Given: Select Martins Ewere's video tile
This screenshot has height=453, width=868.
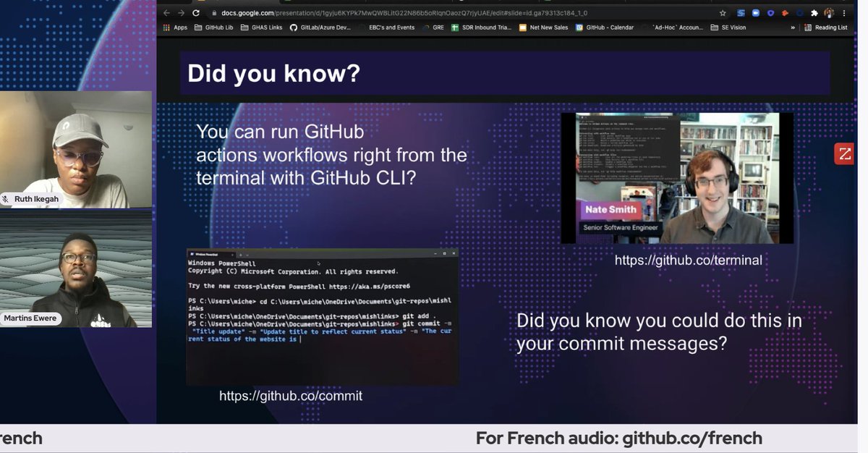Looking at the screenshot, I should coord(76,269).
